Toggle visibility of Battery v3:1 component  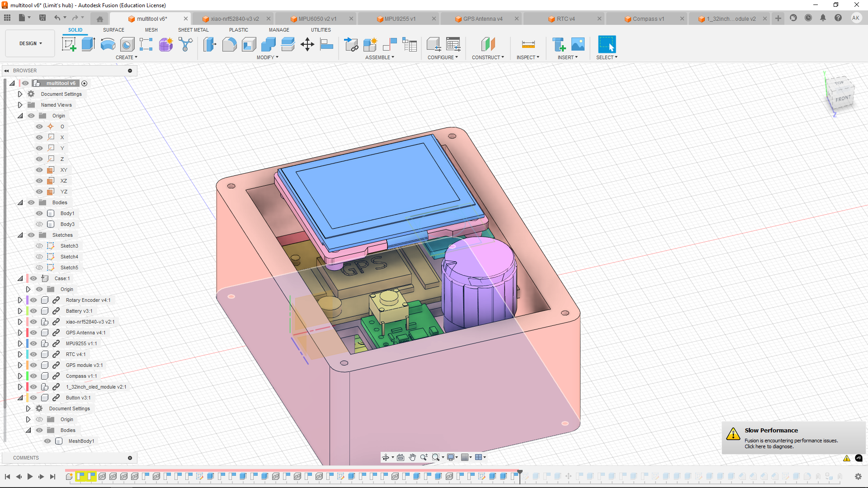[34, 311]
